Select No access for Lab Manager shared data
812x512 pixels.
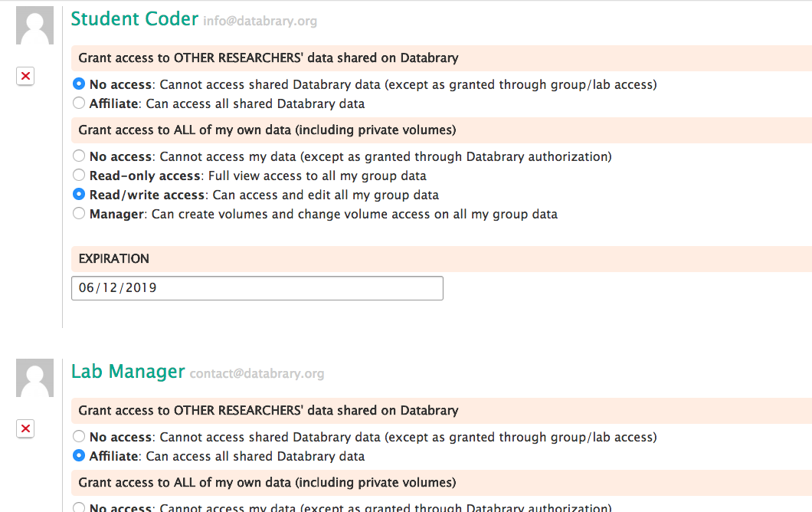coord(79,437)
